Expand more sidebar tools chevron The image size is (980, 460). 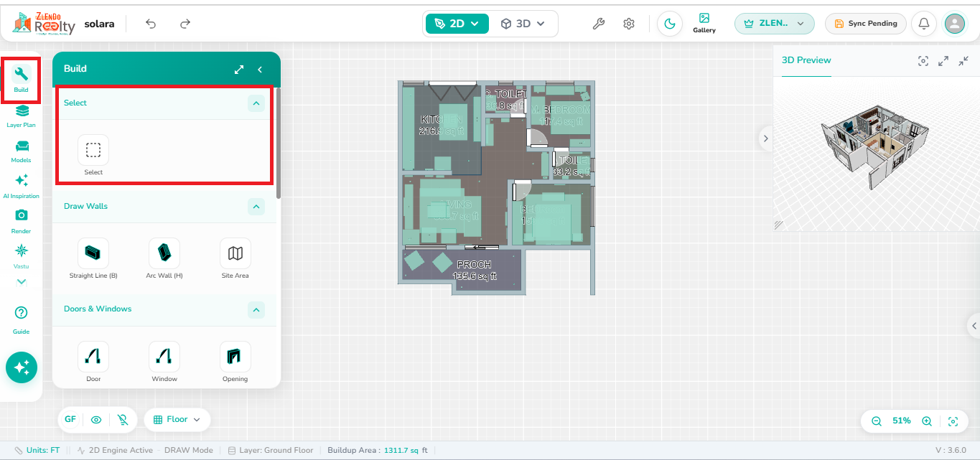pyautogui.click(x=21, y=282)
